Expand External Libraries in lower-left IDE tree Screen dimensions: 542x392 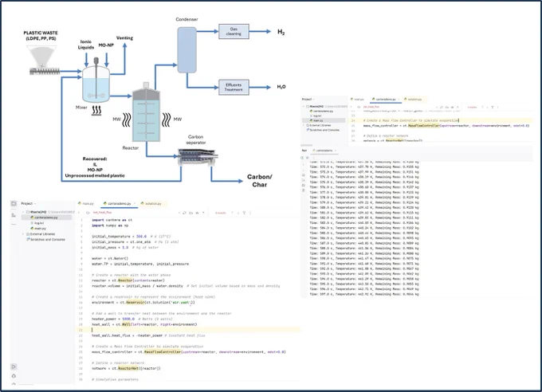[x=23, y=234]
